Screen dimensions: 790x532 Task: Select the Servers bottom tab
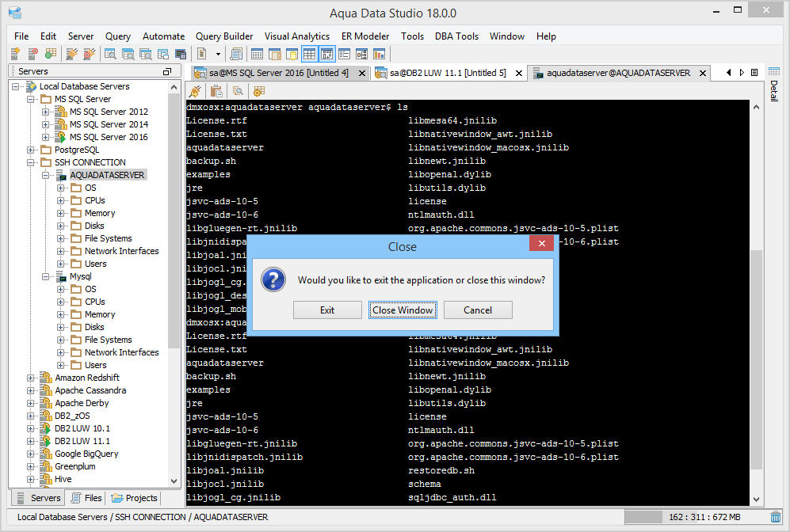[39, 498]
